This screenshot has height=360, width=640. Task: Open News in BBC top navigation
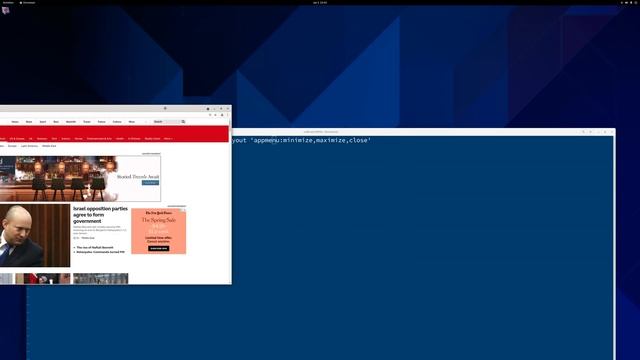pos(29,122)
